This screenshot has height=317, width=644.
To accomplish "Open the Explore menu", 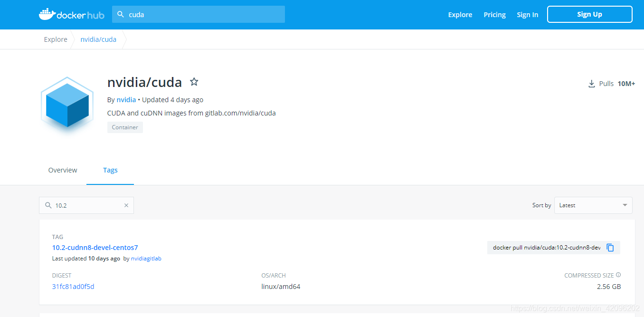I will coord(460,14).
